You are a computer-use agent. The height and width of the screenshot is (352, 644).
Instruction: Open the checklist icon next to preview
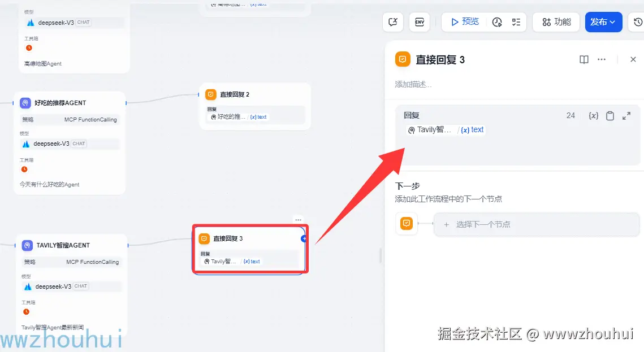[x=516, y=22]
